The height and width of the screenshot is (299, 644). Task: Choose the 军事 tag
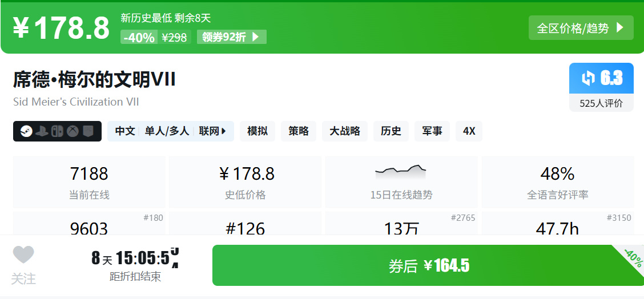[x=432, y=131]
